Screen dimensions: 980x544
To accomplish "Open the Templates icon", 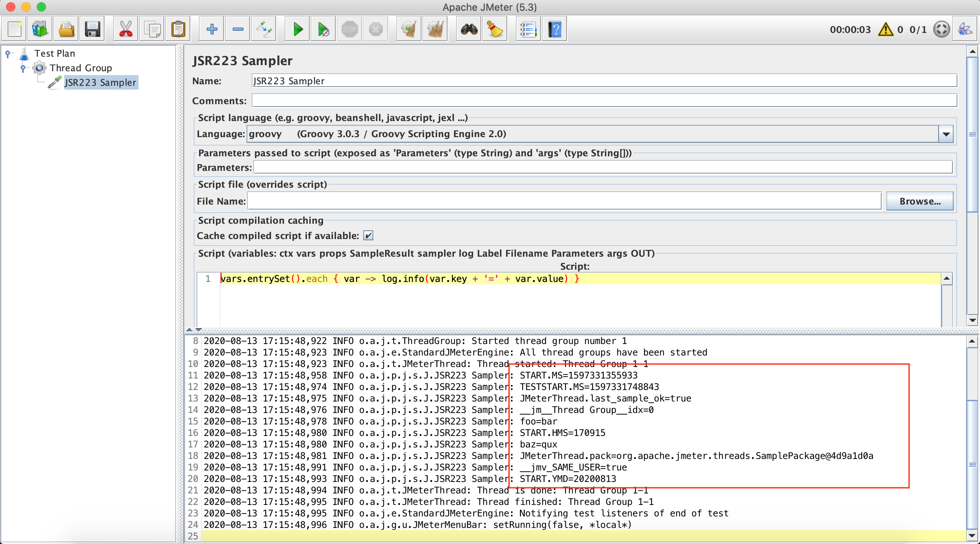I will click(40, 29).
